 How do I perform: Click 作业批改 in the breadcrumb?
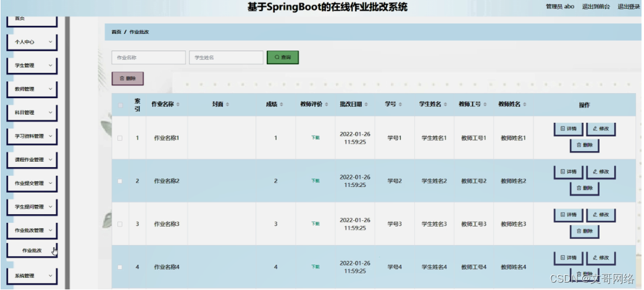tap(139, 32)
